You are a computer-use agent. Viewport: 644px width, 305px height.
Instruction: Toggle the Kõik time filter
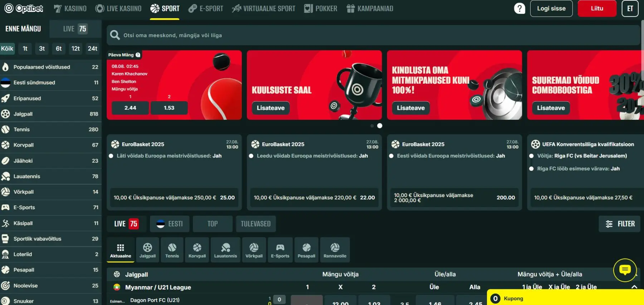(7, 49)
